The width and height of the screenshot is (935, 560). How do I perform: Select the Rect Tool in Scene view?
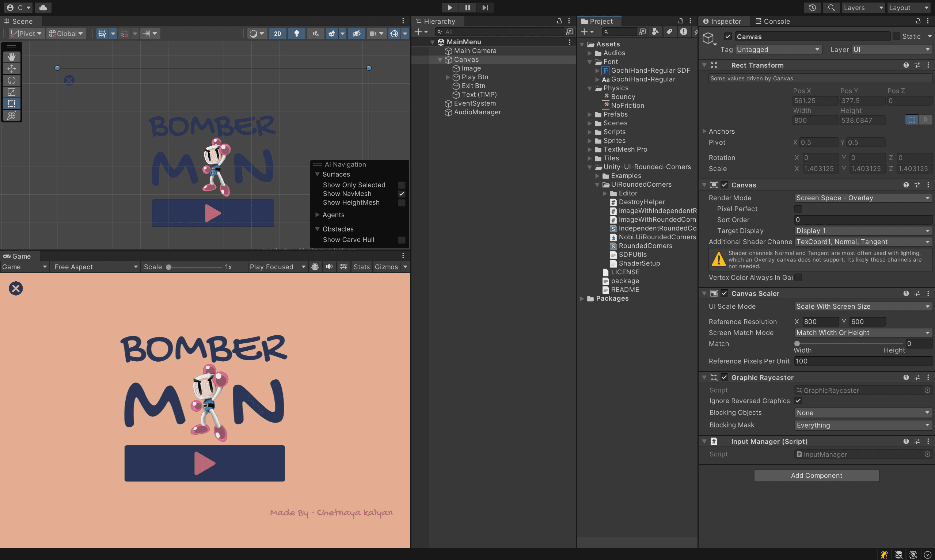coord(12,104)
